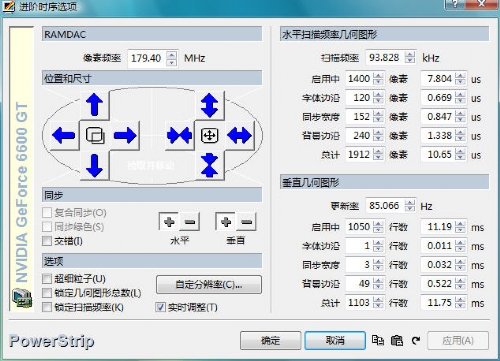Click the center position reset icon
This screenshot has width=500, height=361.
95,135
